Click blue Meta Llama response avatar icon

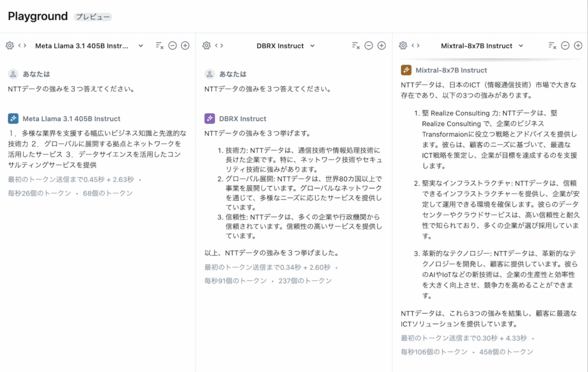(13, 118)
